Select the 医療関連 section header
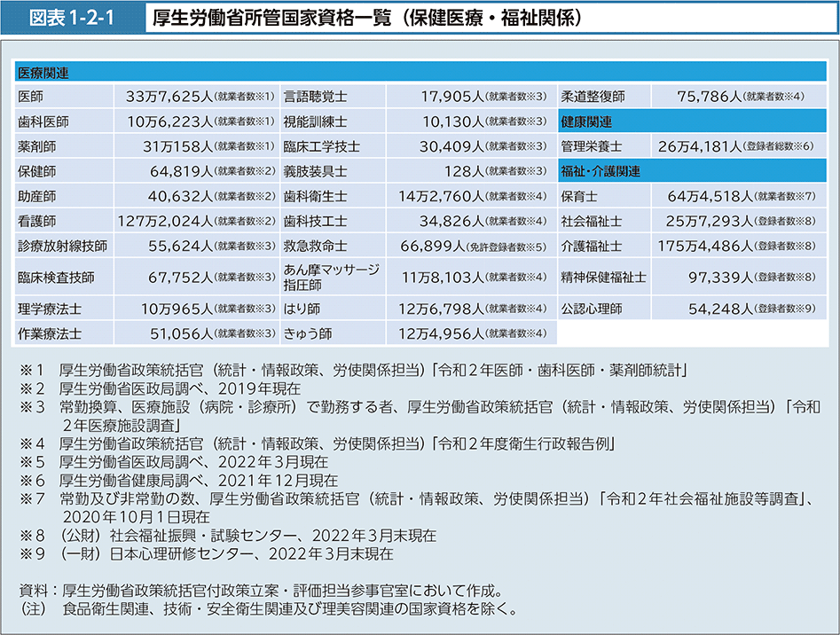 (x=44, y=72)
